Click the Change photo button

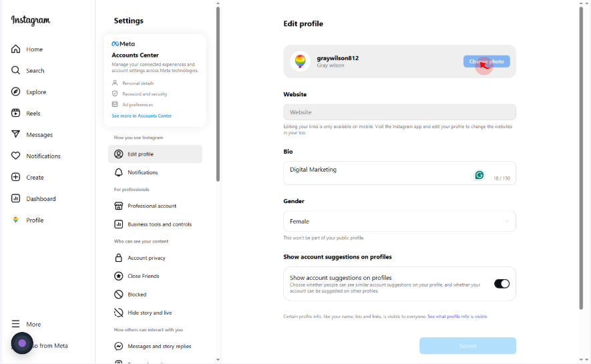(487, 61)
